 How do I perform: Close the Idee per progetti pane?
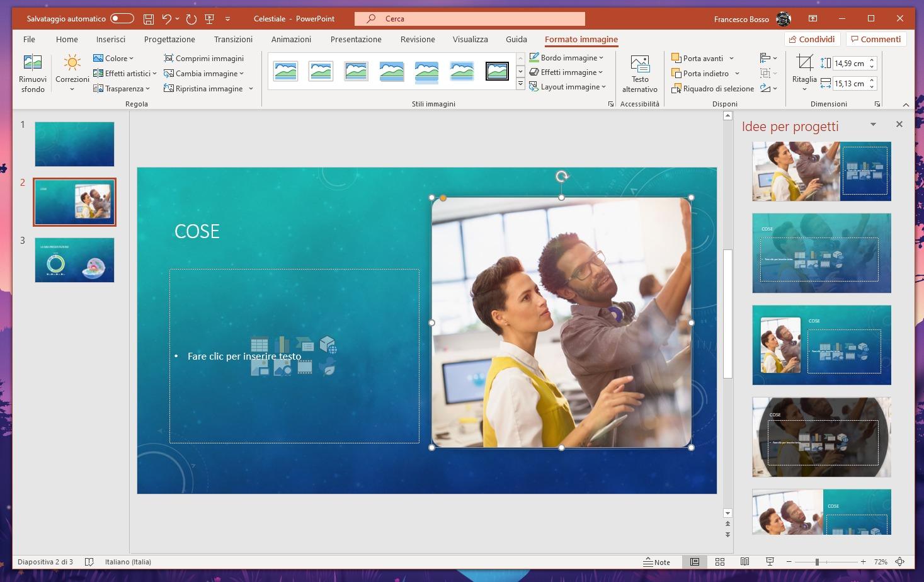pos(899,124)
